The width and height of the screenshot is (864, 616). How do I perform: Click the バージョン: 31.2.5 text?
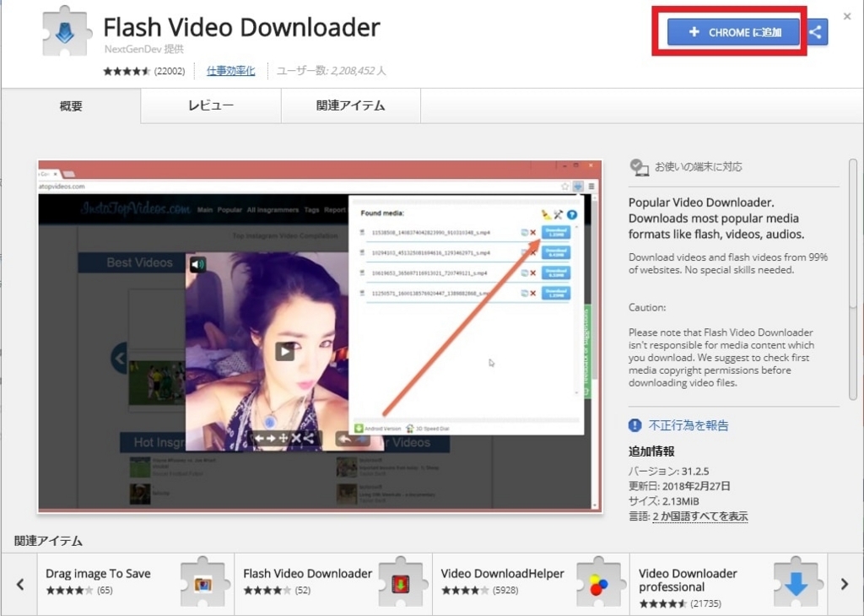[x=668, y=471]
